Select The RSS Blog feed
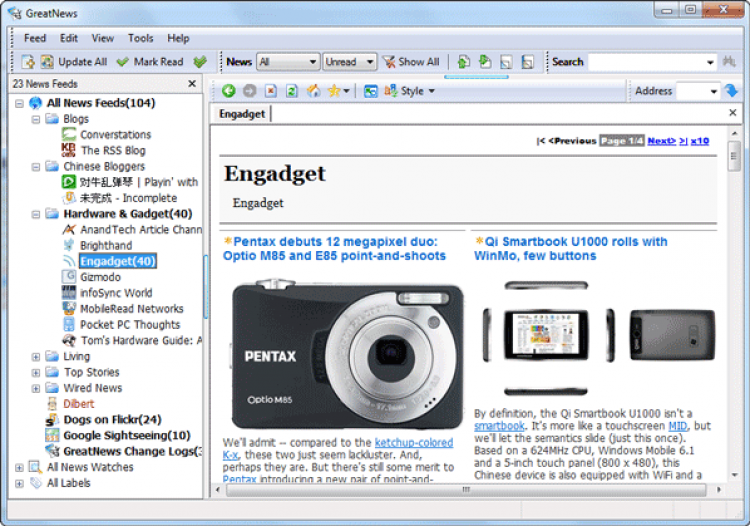 click(113, 151)
